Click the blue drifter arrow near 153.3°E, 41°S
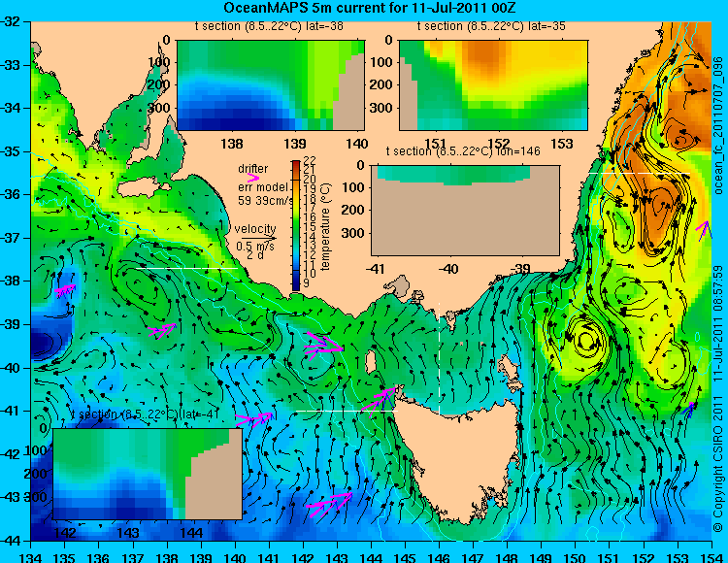 pos(689,409)
